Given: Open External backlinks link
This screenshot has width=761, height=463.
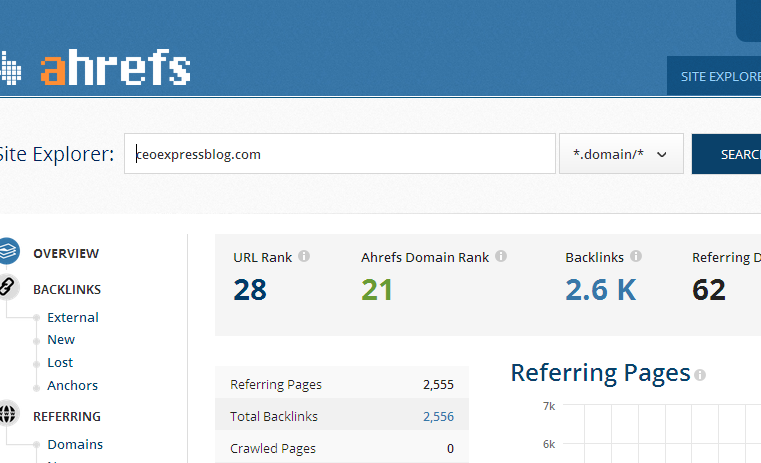Looking at the screenshot, I should click(73, 317).
